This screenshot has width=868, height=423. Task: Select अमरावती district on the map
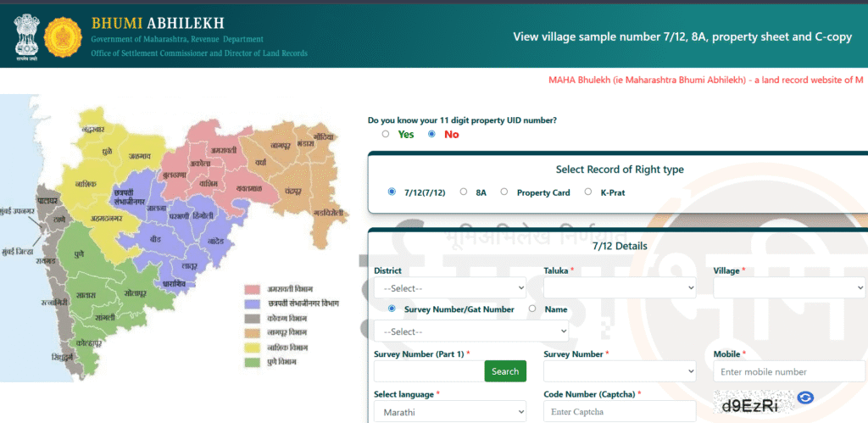(x=223, y=149)
